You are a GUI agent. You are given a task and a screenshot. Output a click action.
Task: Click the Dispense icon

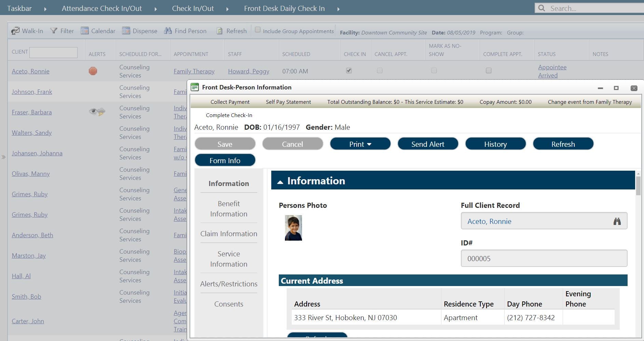click(x=127, y=31)
